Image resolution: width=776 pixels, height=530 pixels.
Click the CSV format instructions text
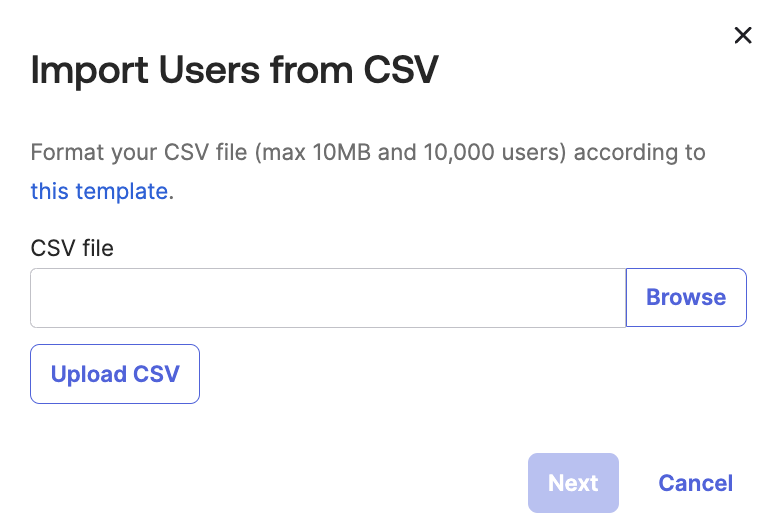pyautogui.click(x=368, y=153)
